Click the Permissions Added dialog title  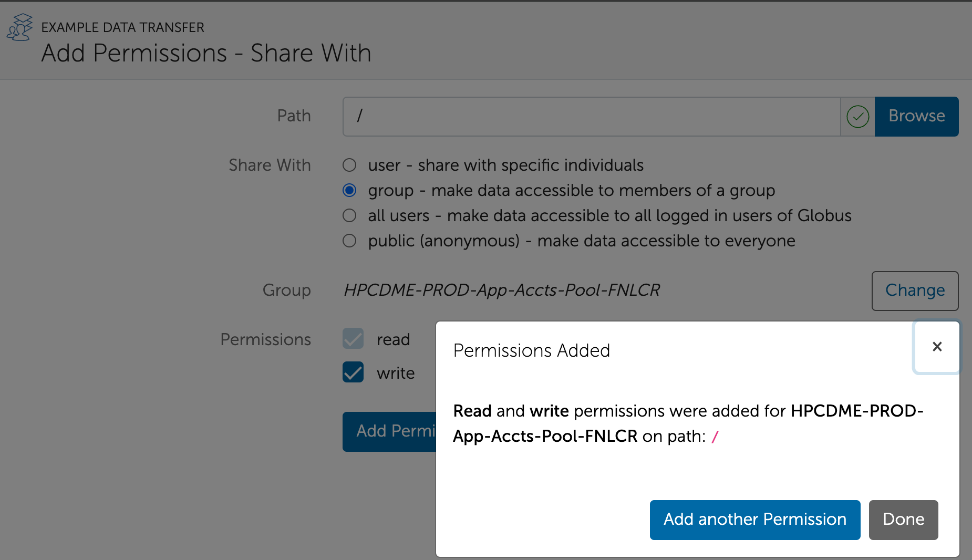tap(531, 350)
